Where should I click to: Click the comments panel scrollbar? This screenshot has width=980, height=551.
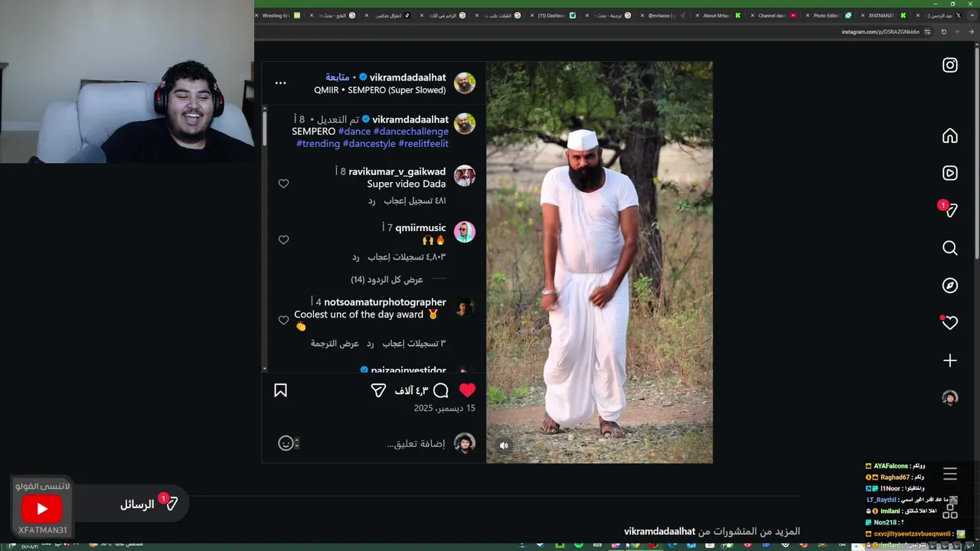coord(265,129)
